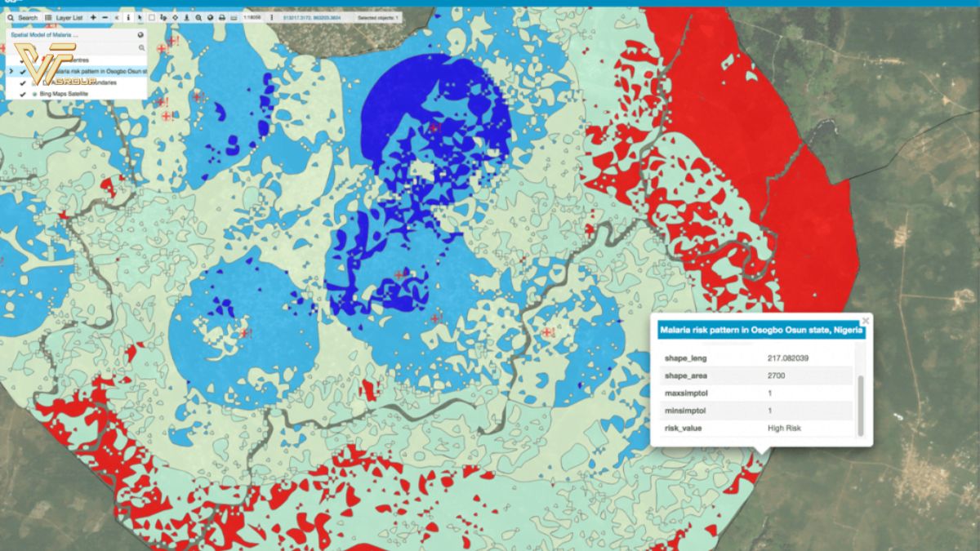Toggle the boundaries layer checkmark
The width and height of the screenshot is (980, 551).
[23, 82]
